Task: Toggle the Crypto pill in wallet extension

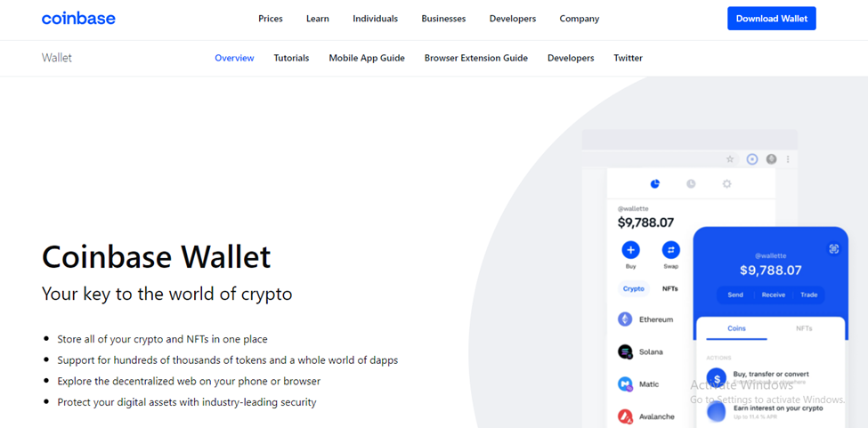Action: click(x=634, y=289)
